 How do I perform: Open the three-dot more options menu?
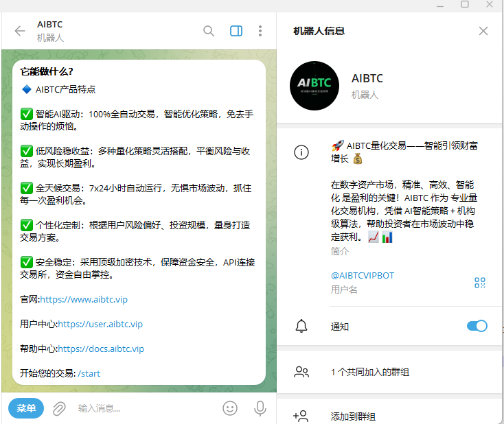point(260,31)
